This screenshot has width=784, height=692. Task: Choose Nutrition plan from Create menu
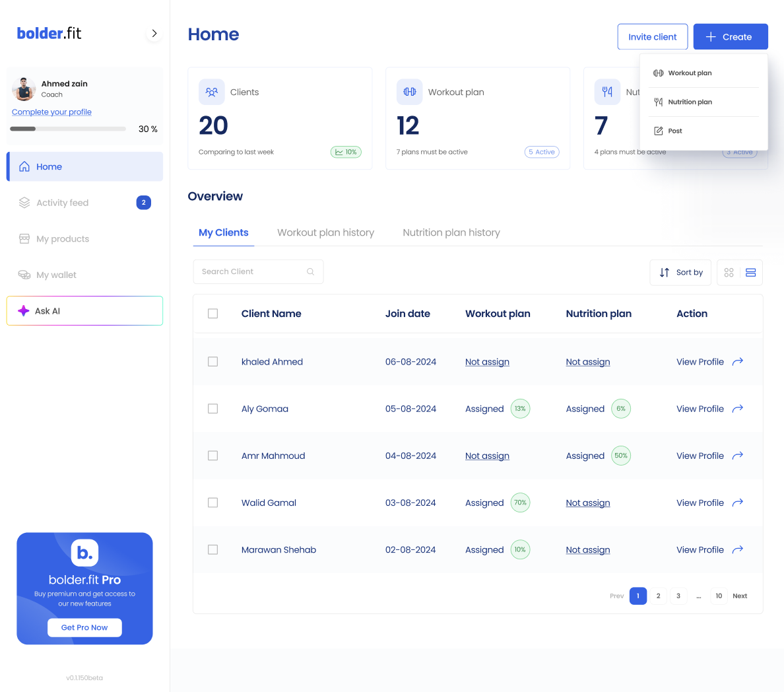[x=690, y=102]
